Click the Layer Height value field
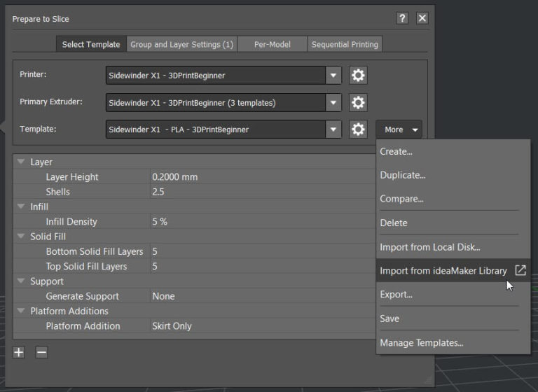This screenshot has height=392, width=538. (259, 177)
